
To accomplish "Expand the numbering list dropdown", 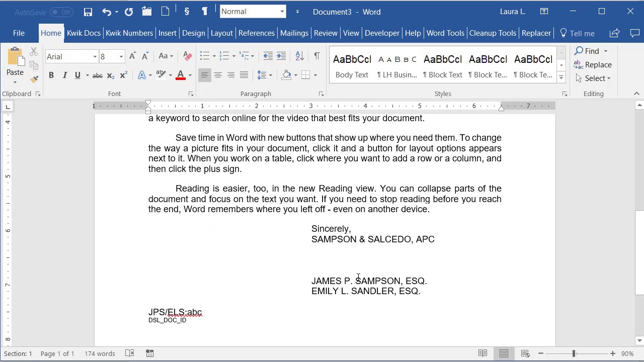I will point(234,56).
